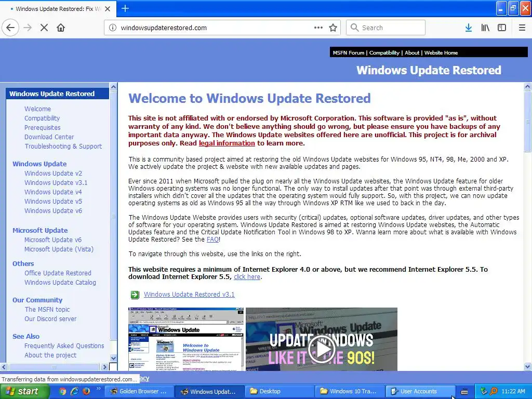Open Download Center sidebar link
This screenshot has width=532, height=399.
[49, 137]
